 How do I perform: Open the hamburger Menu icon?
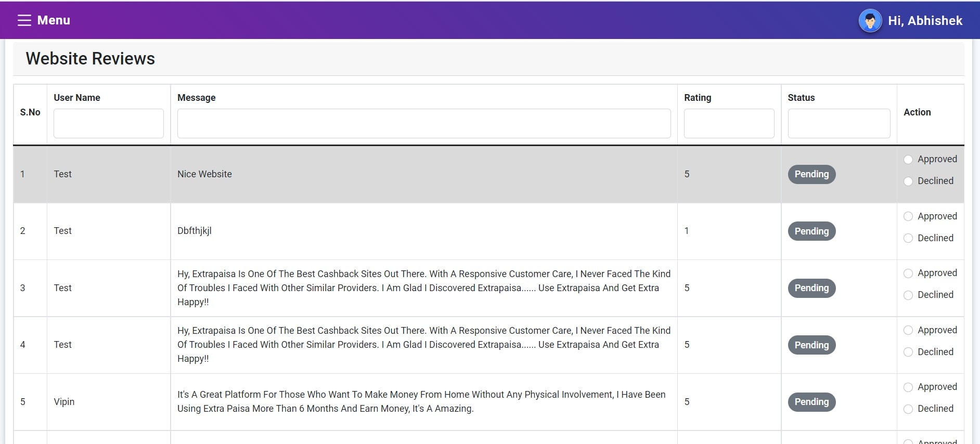[x=24, y=20]
